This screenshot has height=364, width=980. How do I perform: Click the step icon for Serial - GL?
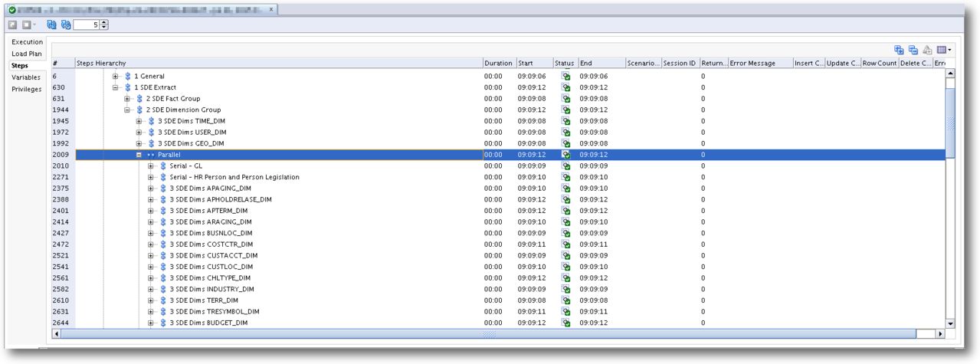coord(162,166)
